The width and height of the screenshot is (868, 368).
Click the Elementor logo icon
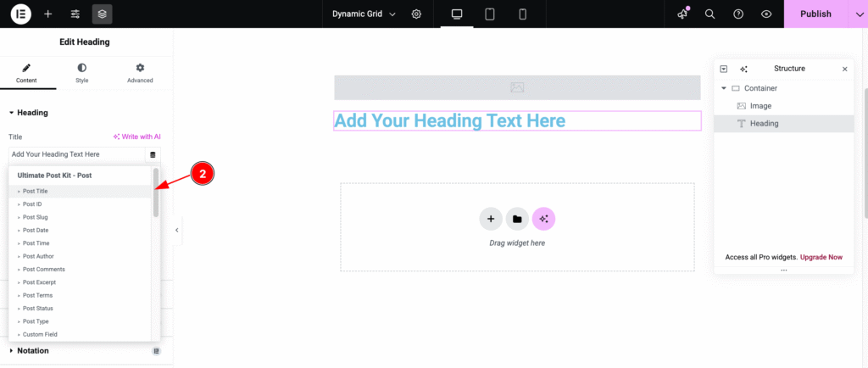click(20, 14)
